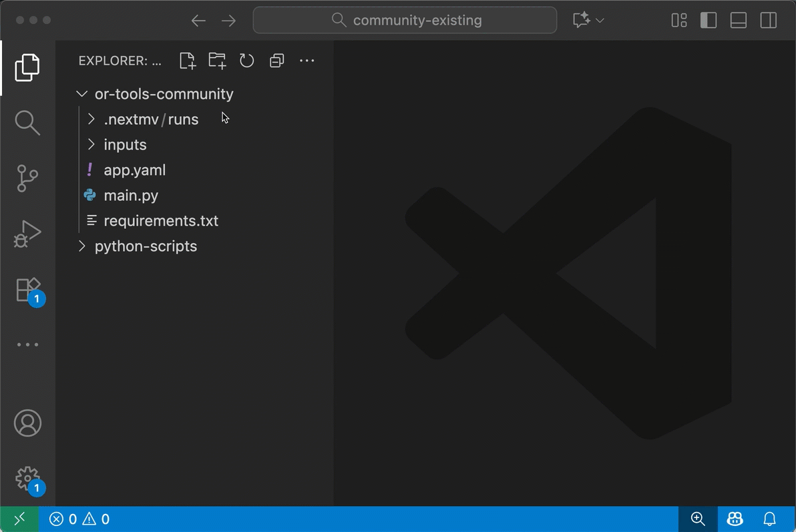Show additional views ellipsis in activity bar
This screenshot has width=796, height=532.
pos(27,344)
